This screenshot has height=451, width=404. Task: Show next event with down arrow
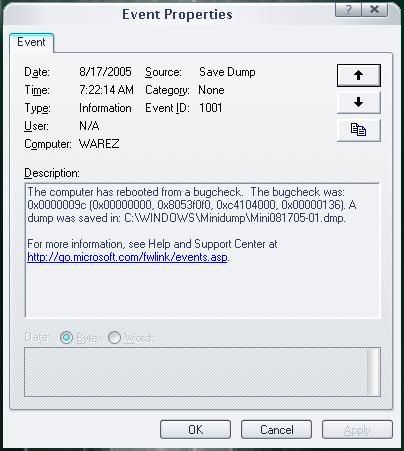coord(359,102)
